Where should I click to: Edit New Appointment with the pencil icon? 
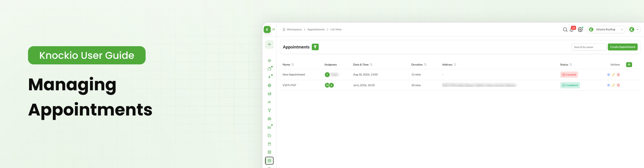pyautogui.click(x=614, y=75)
